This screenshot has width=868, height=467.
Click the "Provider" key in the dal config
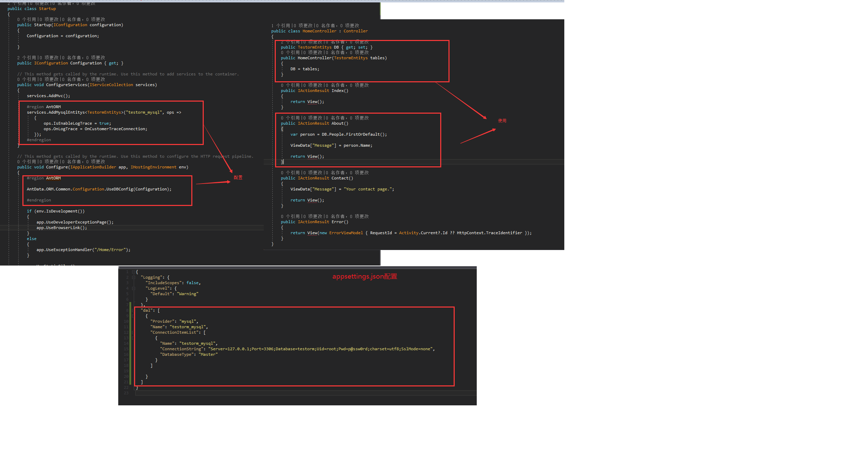pyautogui.click(x=162, y=321)
